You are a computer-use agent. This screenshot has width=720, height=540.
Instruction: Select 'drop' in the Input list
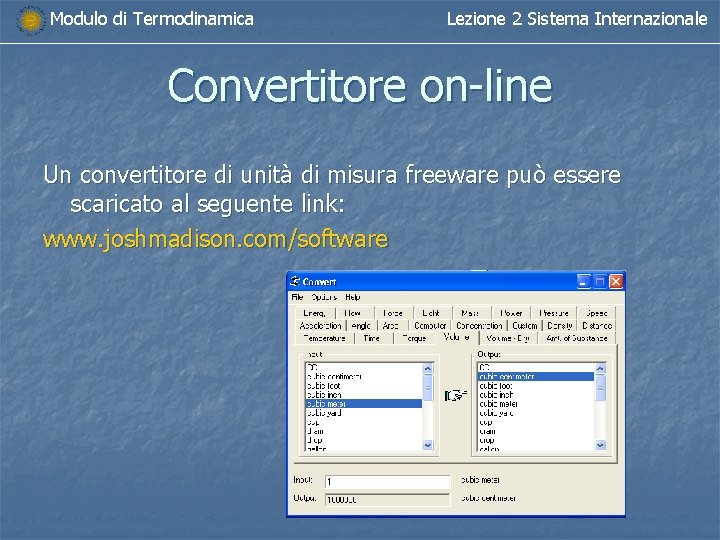364,440
